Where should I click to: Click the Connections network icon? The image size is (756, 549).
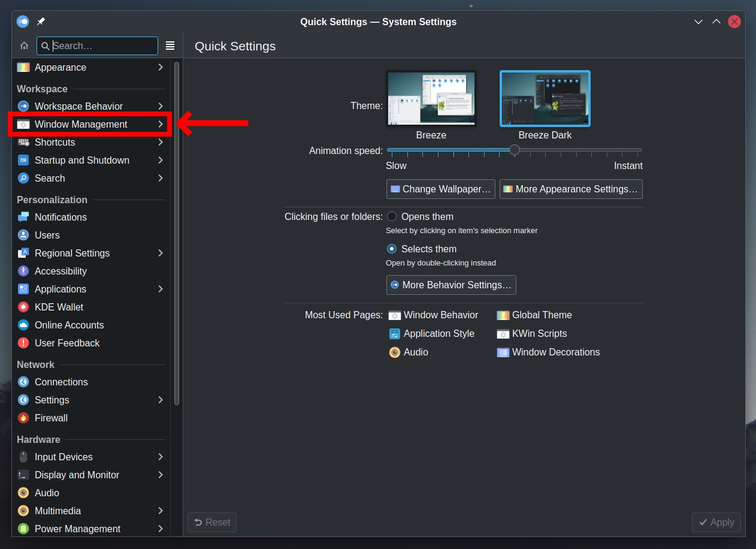[x=23, y=382]
